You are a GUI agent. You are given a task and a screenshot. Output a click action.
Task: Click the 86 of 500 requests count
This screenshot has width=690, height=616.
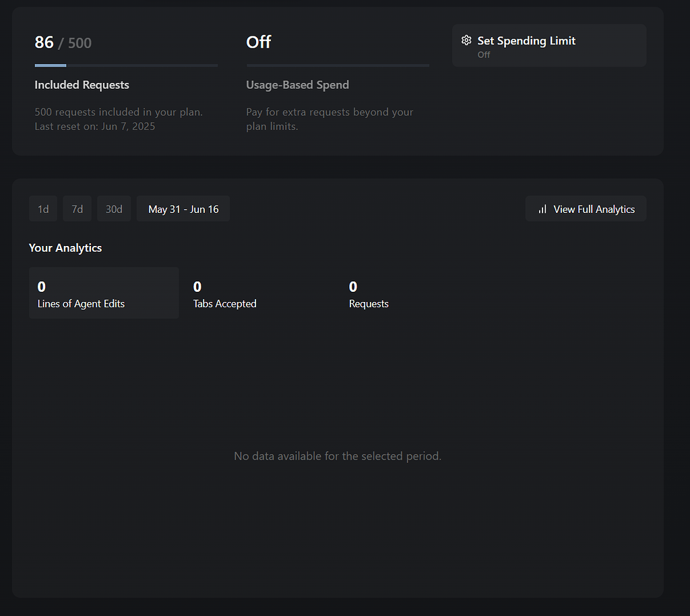pos(63,42)
